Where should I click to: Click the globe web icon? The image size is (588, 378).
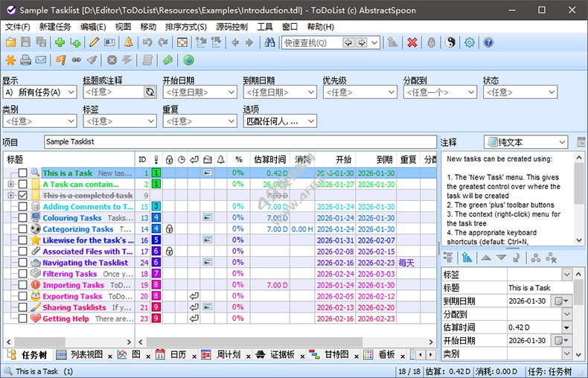pyautogui.click(x=188, y=60)
